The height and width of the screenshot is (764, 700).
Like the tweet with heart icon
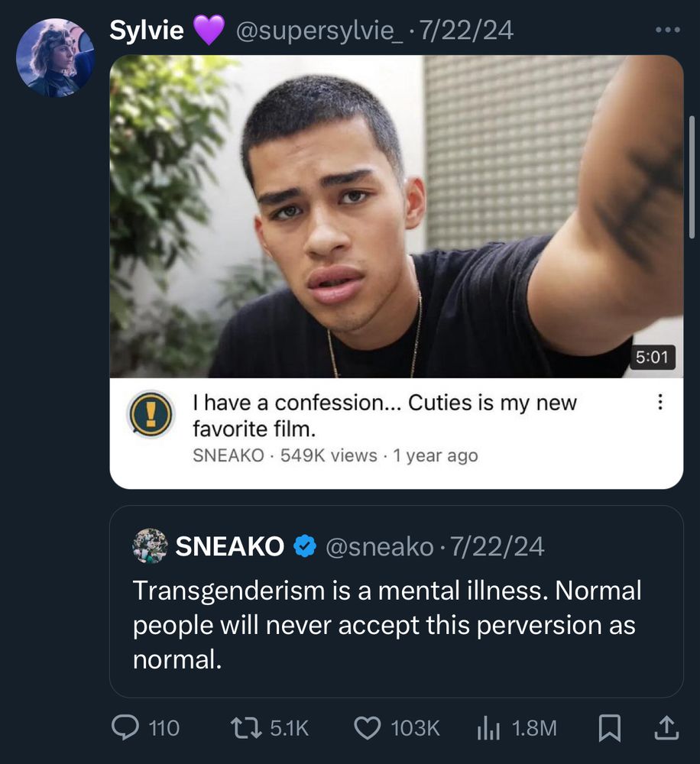(x=368, y=727)
